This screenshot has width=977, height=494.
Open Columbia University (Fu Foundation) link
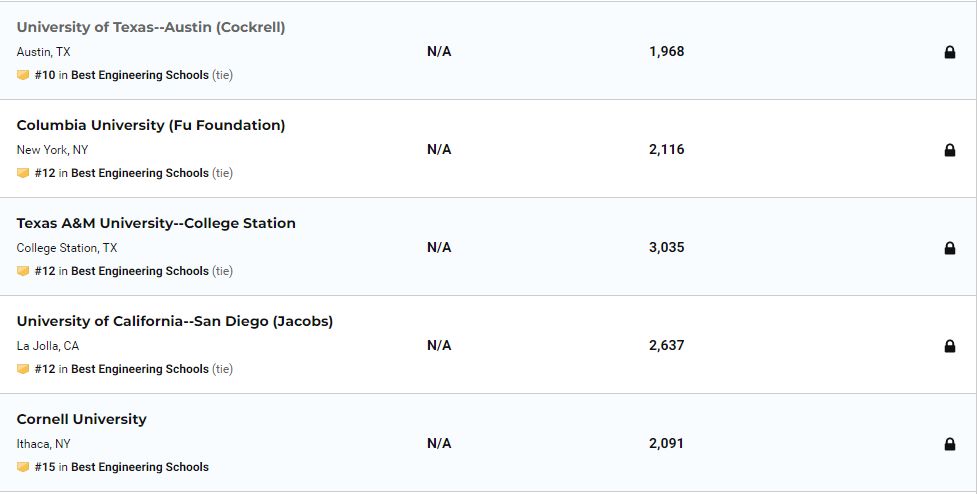click(151, 125)
